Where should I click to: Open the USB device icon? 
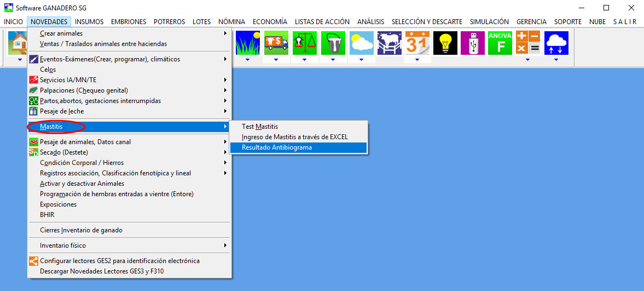(x=472, y=43)
